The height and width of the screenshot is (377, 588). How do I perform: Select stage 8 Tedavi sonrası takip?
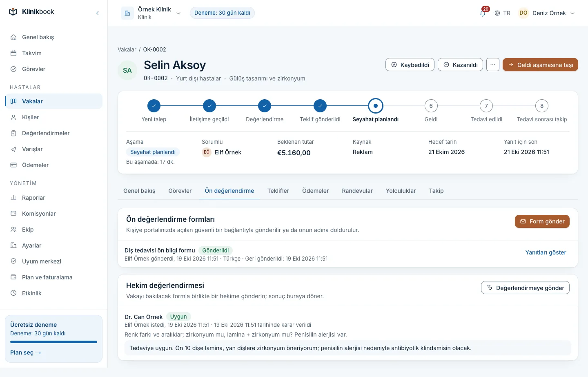coord(542,112)
